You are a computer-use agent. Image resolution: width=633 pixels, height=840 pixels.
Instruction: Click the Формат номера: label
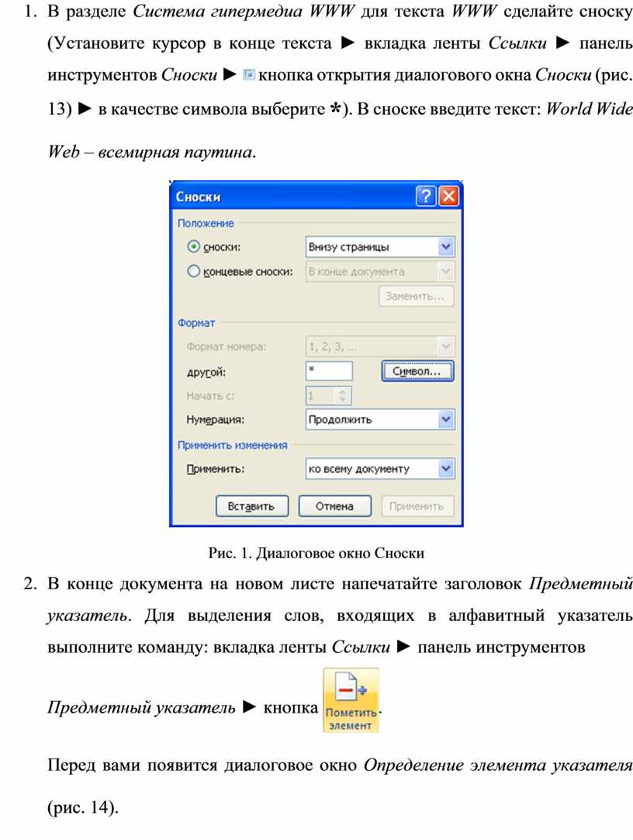click(x=227, y=346)
